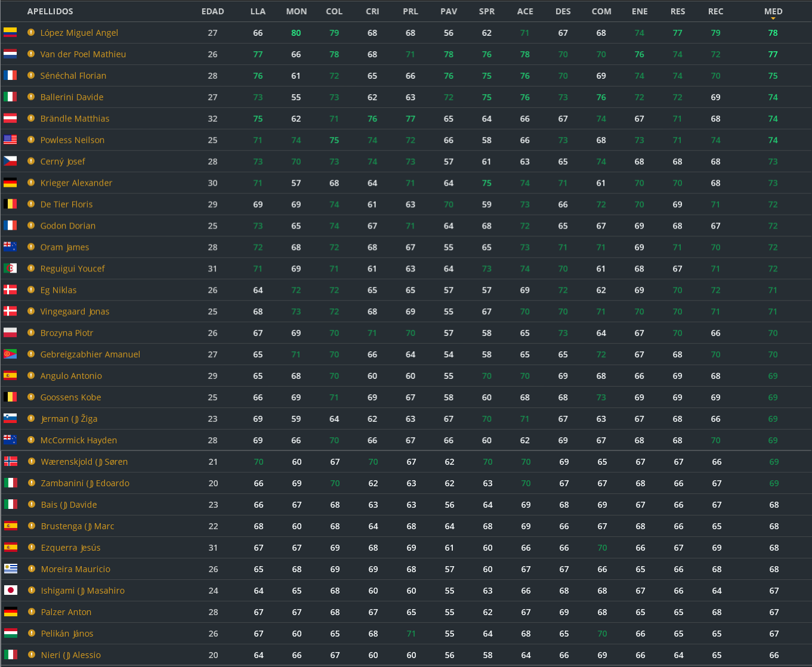
Task: Click the German flag beside Krieger Alexander
Action: pos(10,183)
